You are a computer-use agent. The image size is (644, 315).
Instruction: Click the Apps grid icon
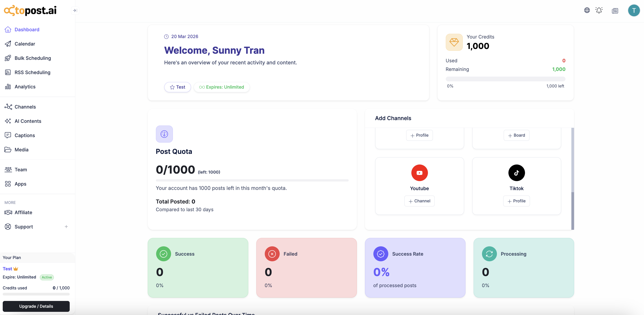click(x=8, y=184)
